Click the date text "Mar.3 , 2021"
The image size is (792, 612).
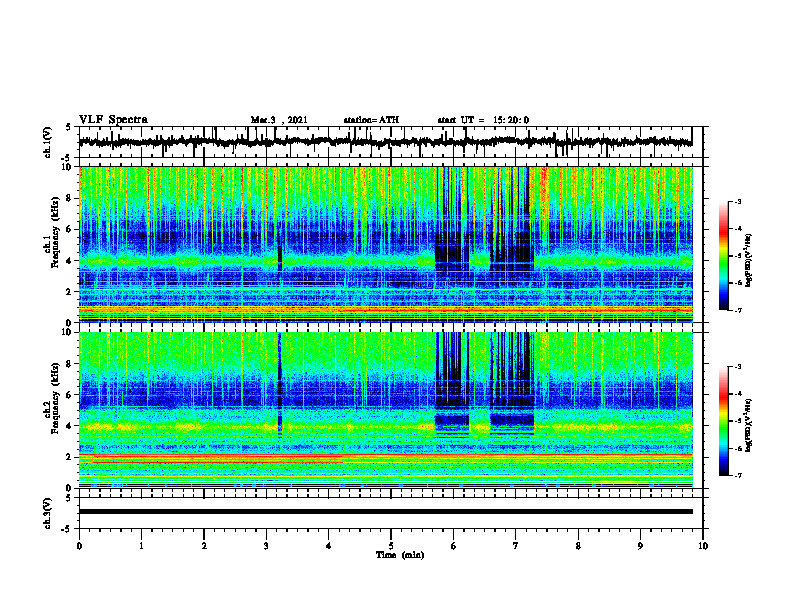click(x=279, y=120)
